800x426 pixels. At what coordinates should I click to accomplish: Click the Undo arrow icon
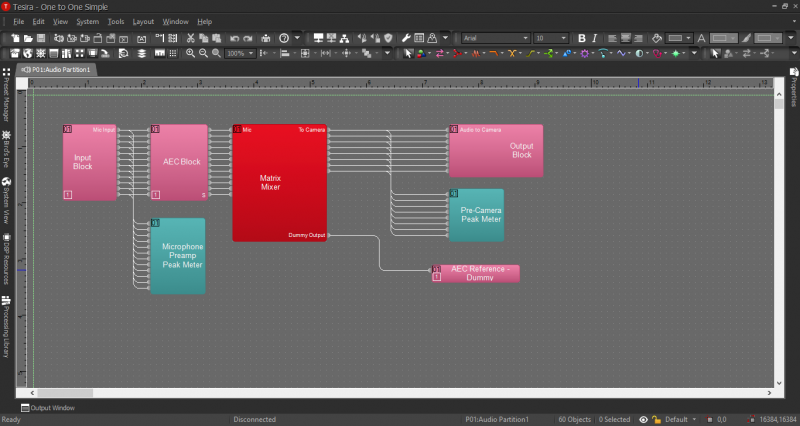click(234, 38)
